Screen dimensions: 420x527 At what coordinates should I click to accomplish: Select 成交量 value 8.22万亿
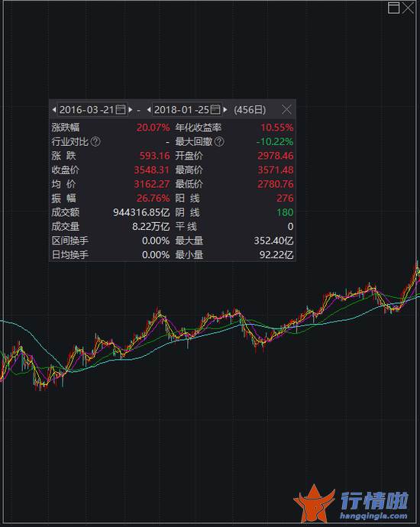click(151, 226)
